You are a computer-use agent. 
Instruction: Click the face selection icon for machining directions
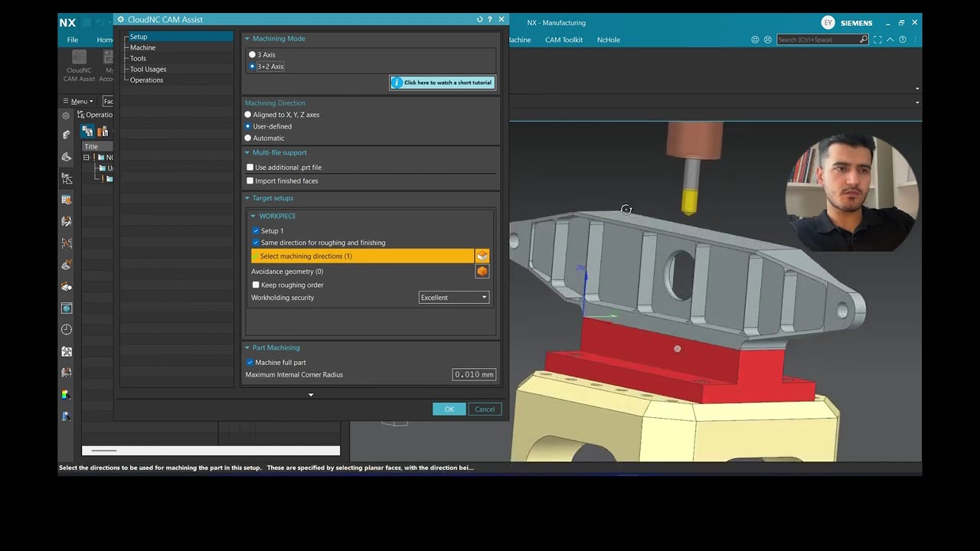click(482, 256)
